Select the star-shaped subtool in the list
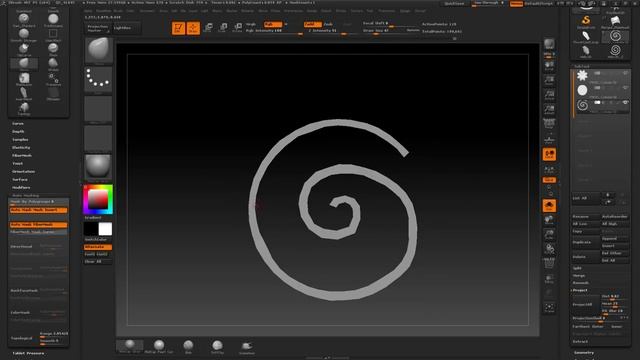Viewport: 640px width, 360px height. pyautogui.click(x=582, y=75)
